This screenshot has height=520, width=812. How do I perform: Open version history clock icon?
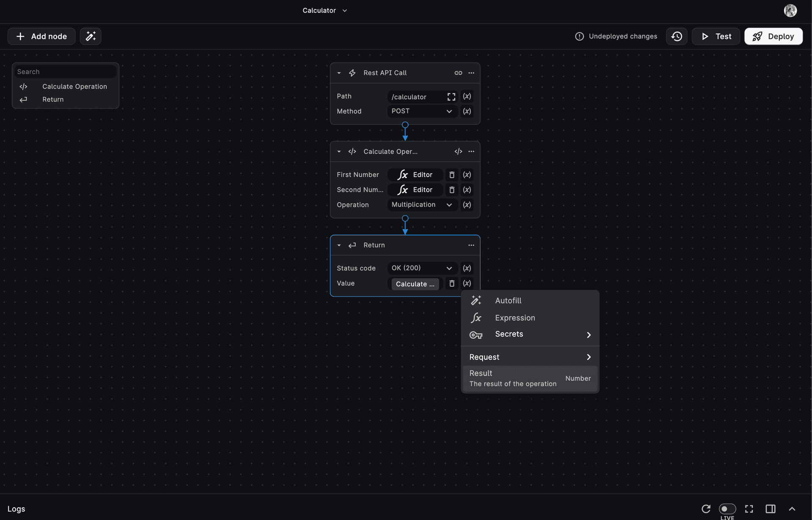pyautogui.click(x=676, y=36)
